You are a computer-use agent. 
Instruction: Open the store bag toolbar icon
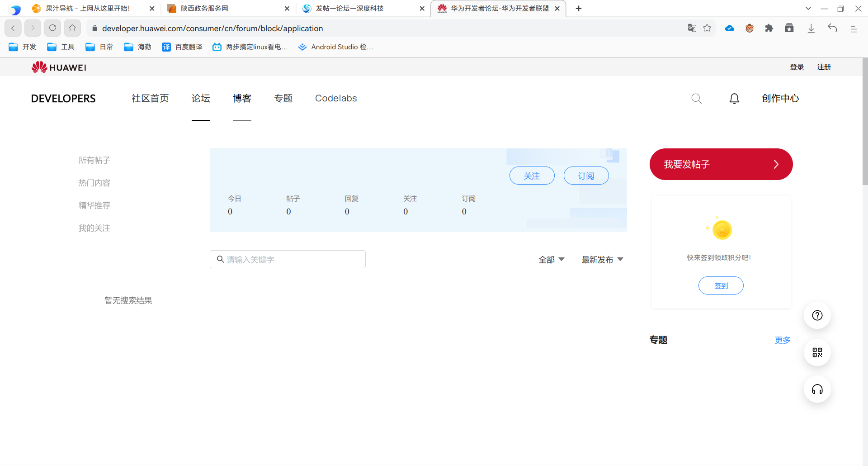789,28
